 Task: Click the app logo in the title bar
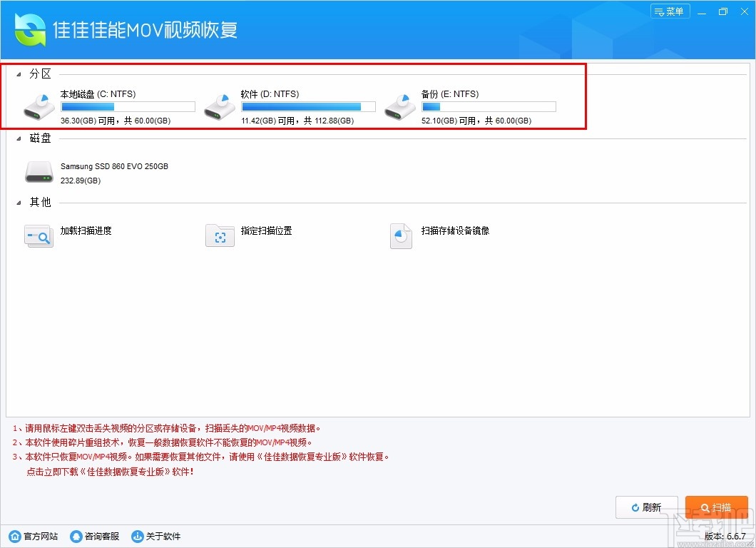click(29, 29)
